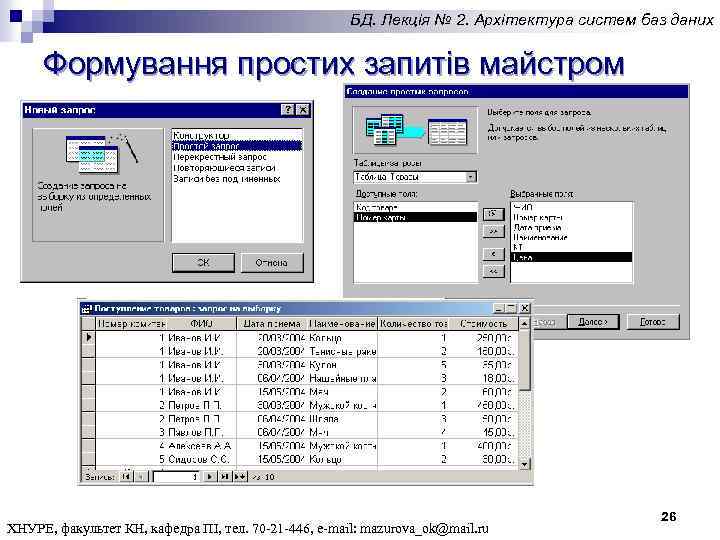Click the 'Далее >' wizard button
This screenshot has width=720, height=540.
[593, 322]
